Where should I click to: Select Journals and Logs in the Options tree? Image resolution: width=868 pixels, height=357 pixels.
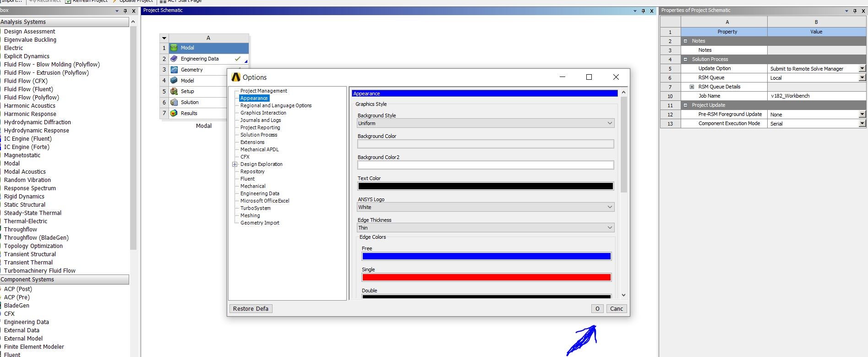pyautogui.click(x=261, y=120)
